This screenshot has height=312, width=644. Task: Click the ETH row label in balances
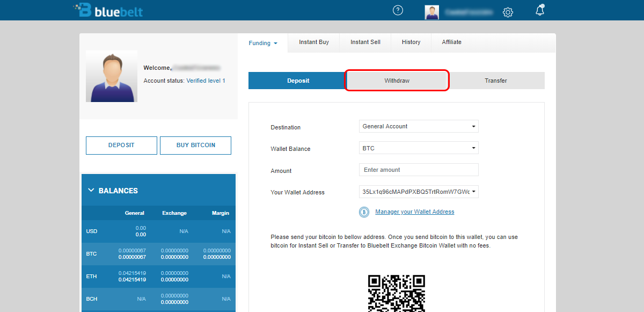click(x=92, y=277)
